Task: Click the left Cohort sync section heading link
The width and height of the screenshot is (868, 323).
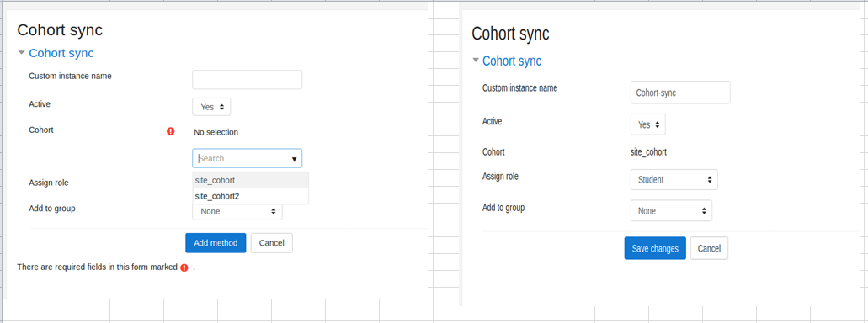Action: pyautogui.click(x=61, y=53)
